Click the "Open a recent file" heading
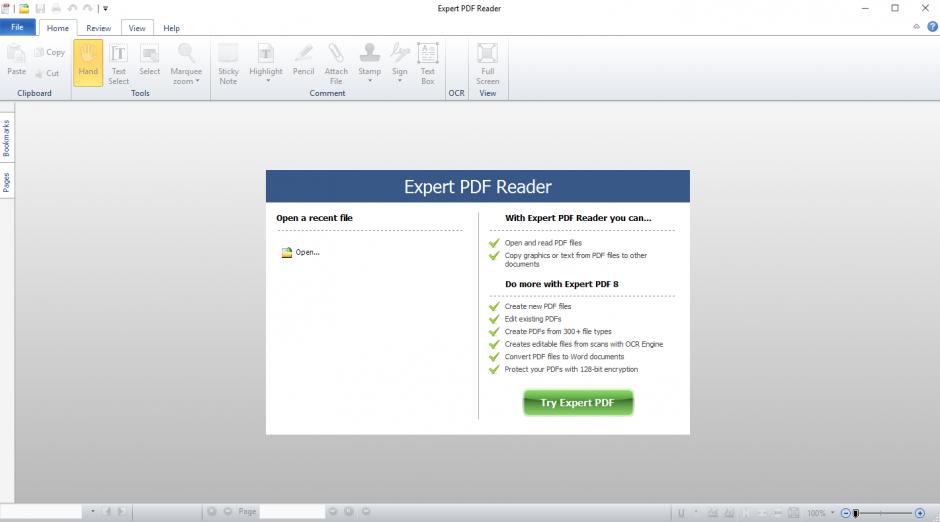 click(x=314, y=218)
